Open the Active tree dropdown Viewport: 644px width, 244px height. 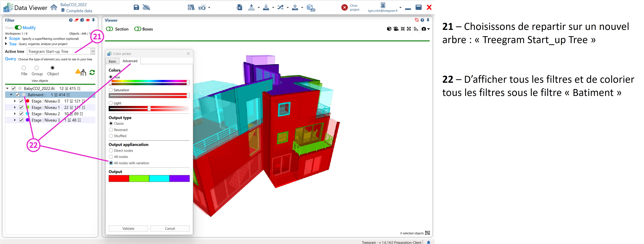point(93,51)
